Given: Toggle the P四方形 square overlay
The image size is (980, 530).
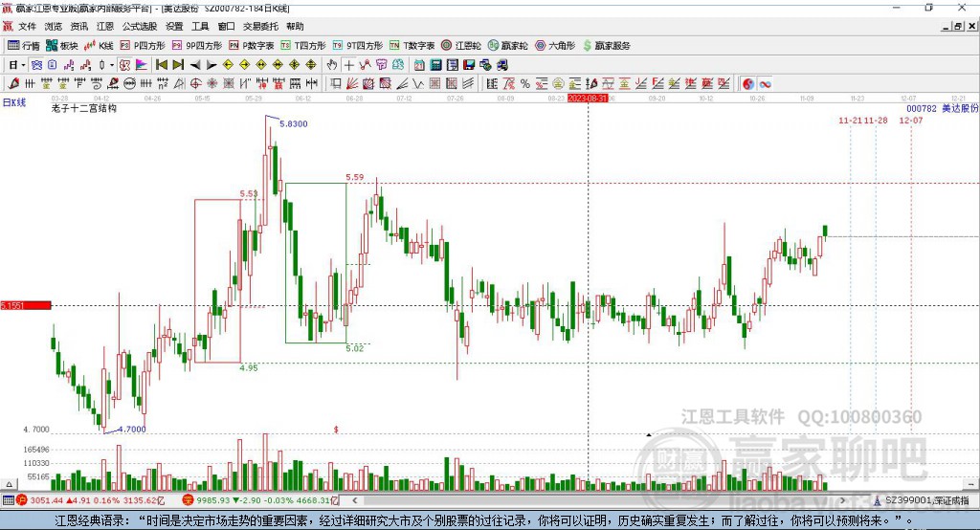Looking at the screenshot, I should click(x=143, y=46).
